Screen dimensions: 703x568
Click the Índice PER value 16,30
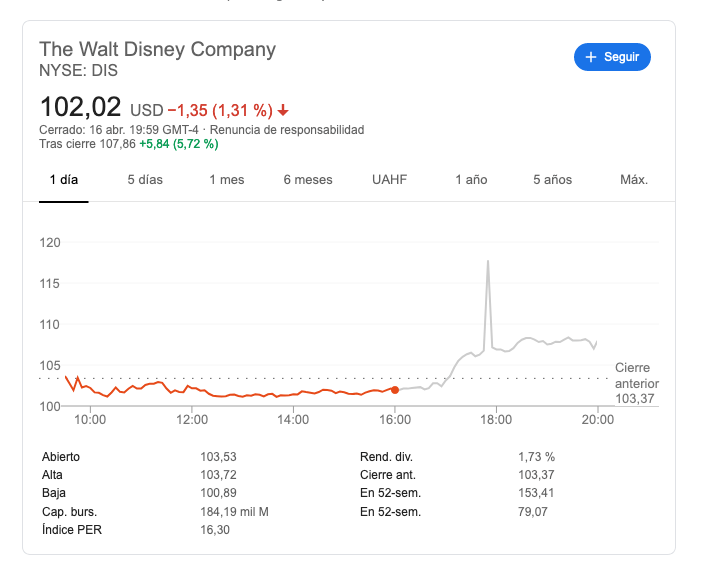(x=215, y=530)
